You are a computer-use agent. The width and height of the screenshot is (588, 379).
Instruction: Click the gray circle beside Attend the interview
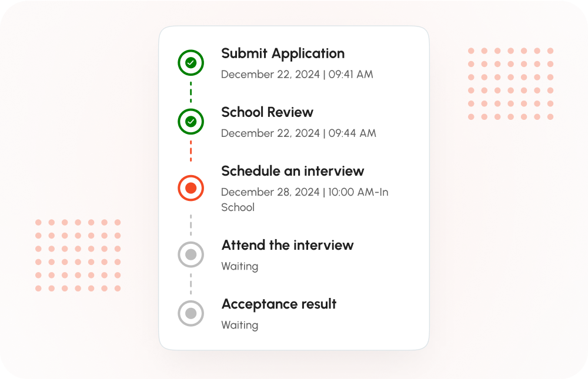tap(191, 254)
